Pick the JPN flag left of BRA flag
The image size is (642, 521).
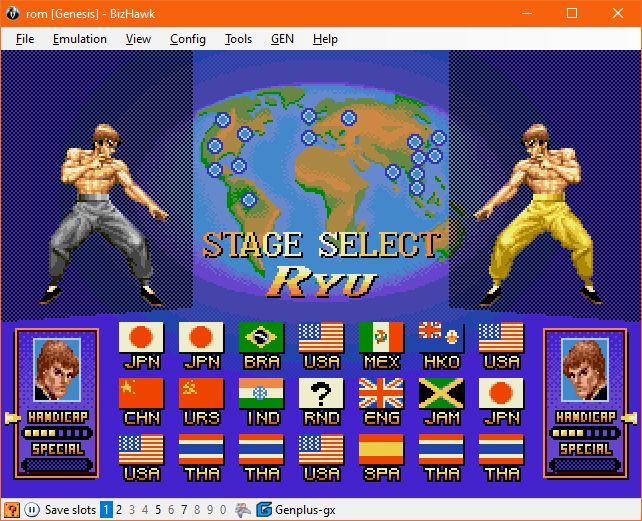[x=201, y=338]
